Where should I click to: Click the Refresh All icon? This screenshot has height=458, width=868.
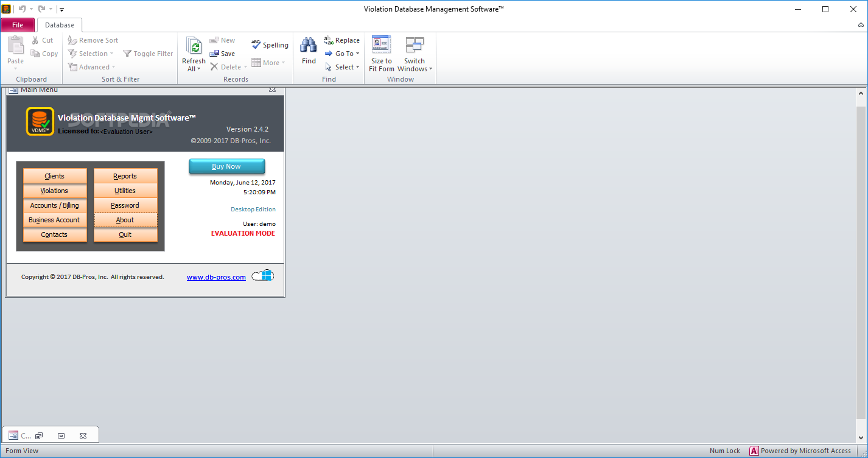(194, 46)
